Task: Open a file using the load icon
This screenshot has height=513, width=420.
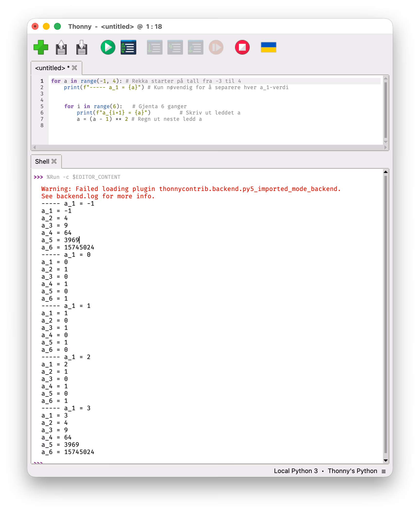Action: [x=61, y=47]
